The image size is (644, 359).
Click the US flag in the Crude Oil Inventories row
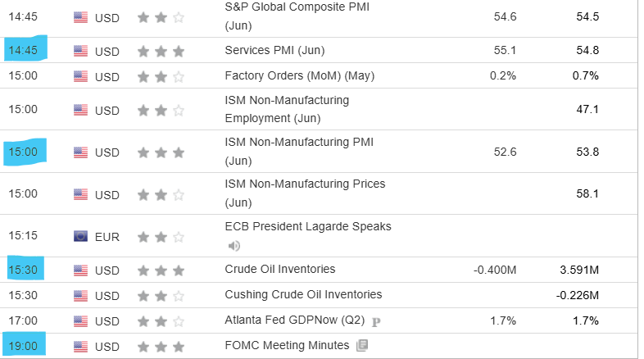(x=80, y=270)
